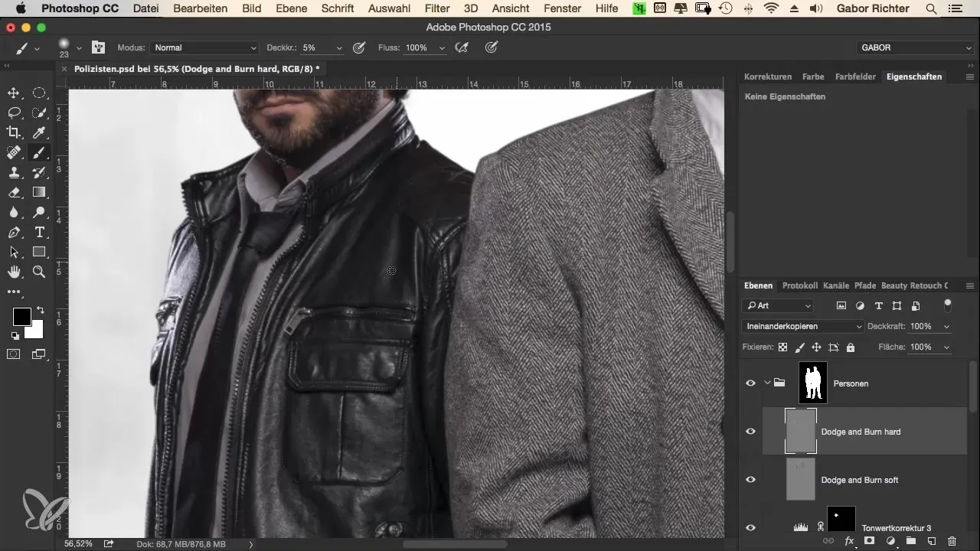Open the Ebene menu
The height and width of the screenshot is (551, 980).
292,8
